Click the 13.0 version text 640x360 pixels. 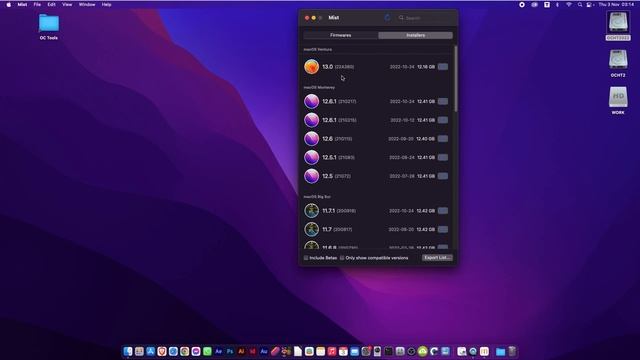coord(328,67)
